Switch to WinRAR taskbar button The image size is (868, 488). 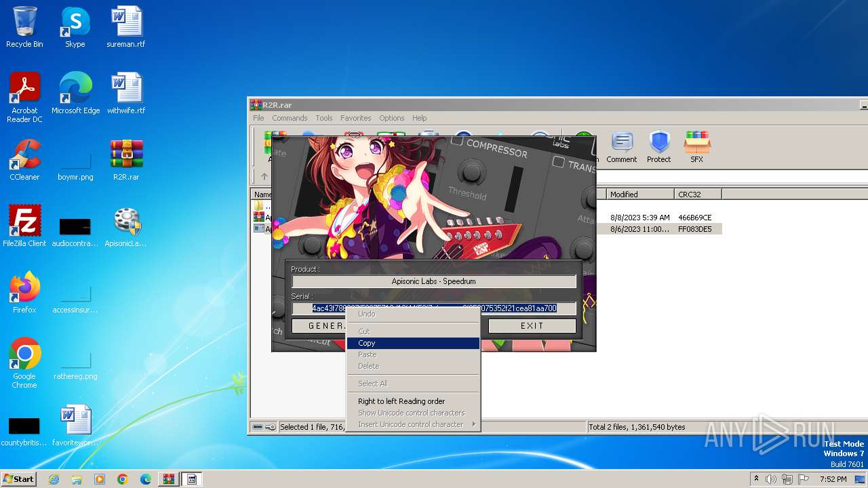click(x=169, y=479)
